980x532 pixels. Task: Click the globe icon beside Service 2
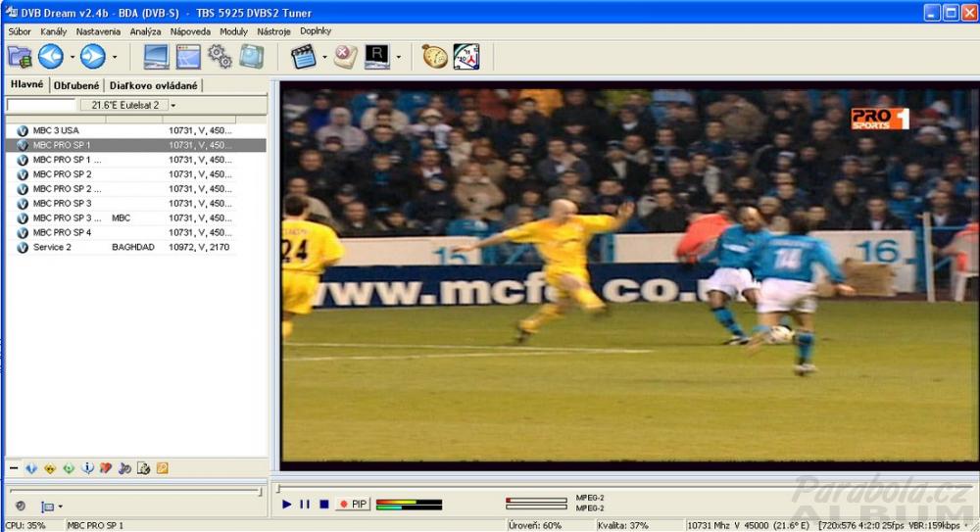(23, 248)
